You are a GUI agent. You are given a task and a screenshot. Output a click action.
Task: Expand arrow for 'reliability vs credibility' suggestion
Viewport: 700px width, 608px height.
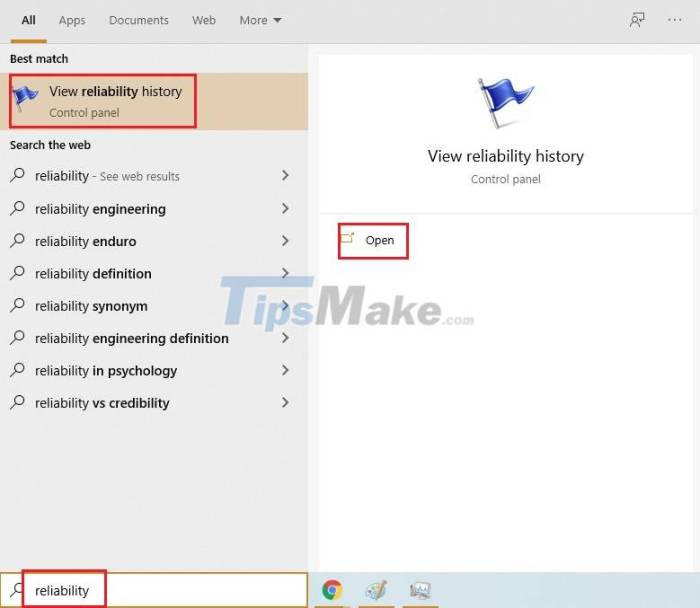pos(285,403)
